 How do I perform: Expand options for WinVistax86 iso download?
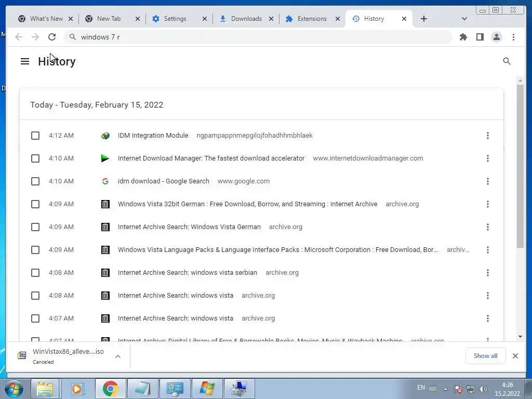click(118, 356)
